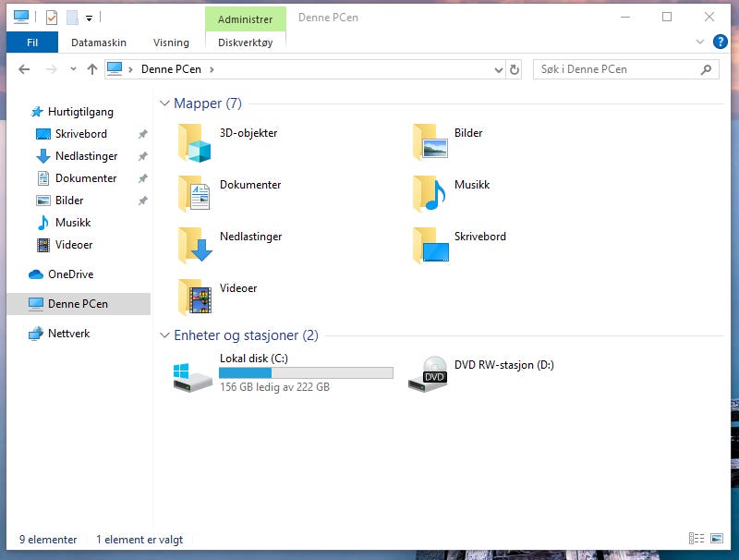The image size is (739, 560).
Task: Open the Musikk folder icon in main pane
Action: [430, 193]
